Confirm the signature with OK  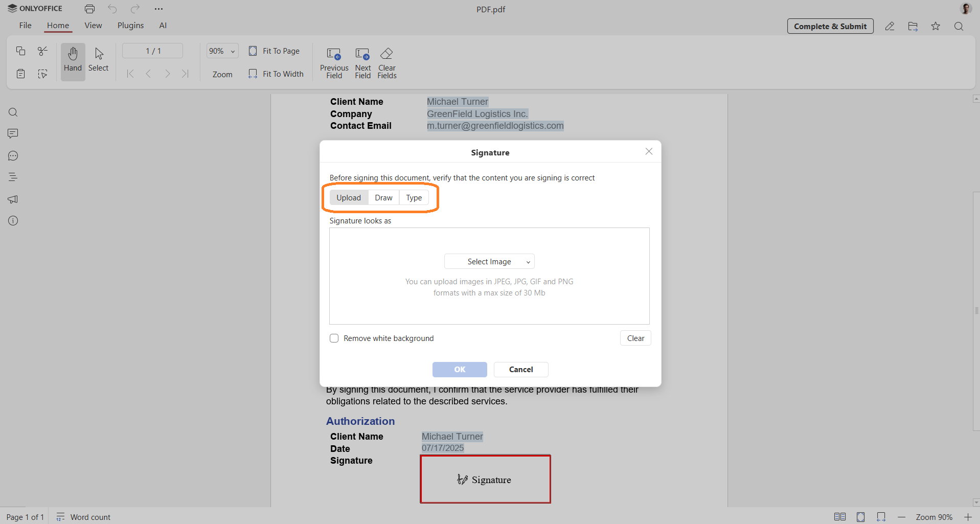459,369
